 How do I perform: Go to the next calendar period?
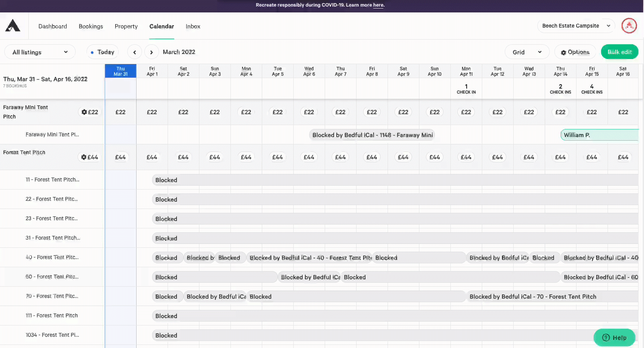(x=151, y=52)
